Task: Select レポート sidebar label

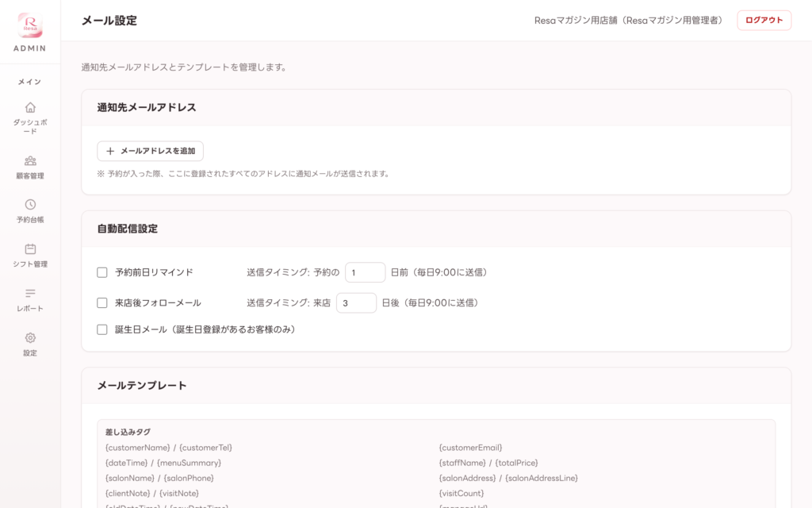Action: point(30,309)
